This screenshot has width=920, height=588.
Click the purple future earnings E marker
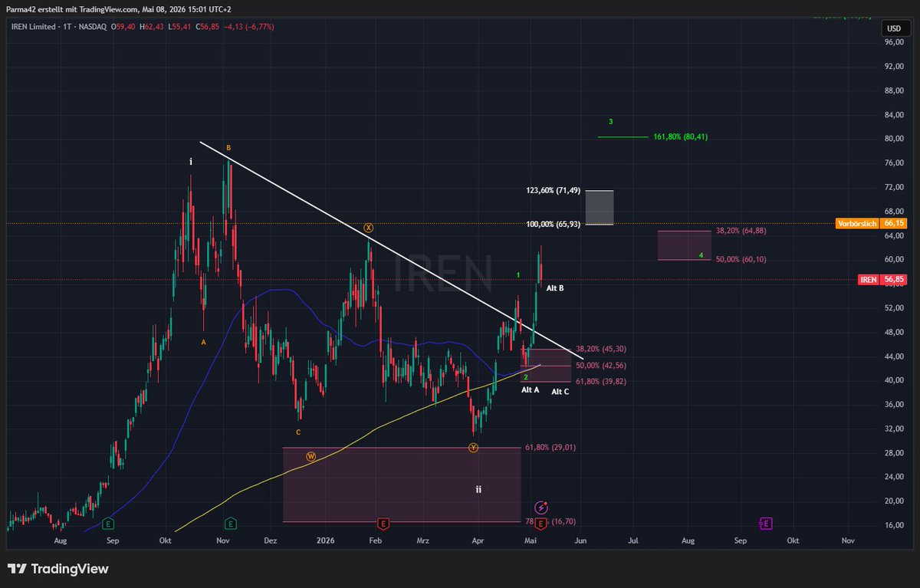point(766,524)
